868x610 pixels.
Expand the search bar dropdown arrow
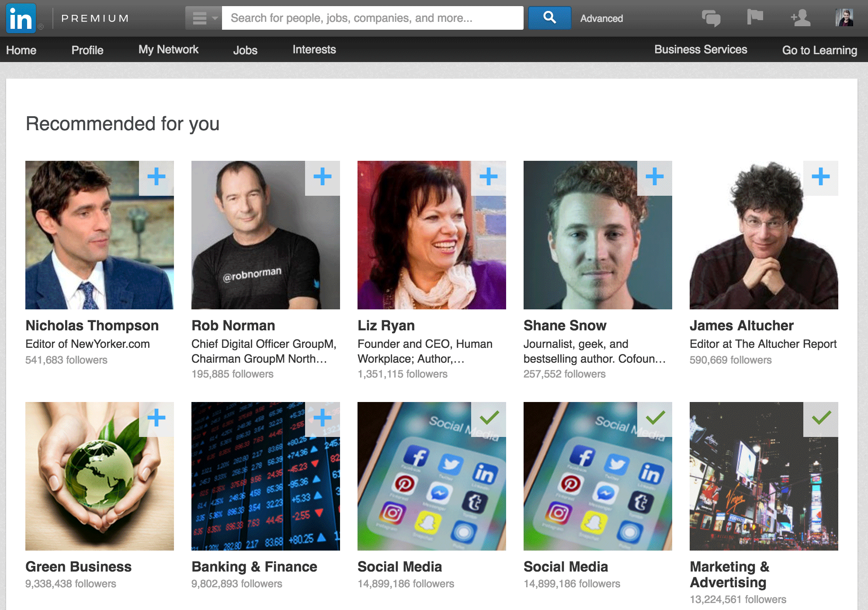coord(212,18)
